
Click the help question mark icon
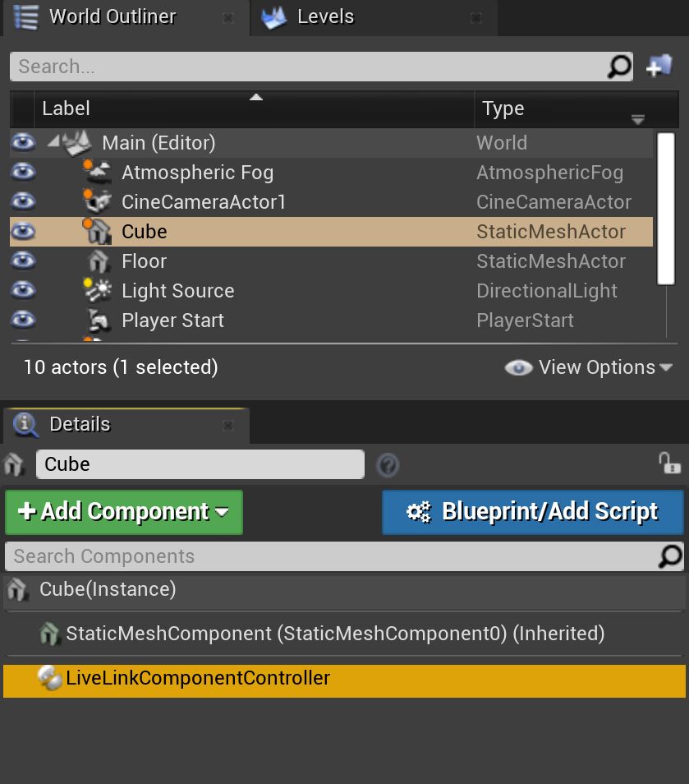point(388,465)
